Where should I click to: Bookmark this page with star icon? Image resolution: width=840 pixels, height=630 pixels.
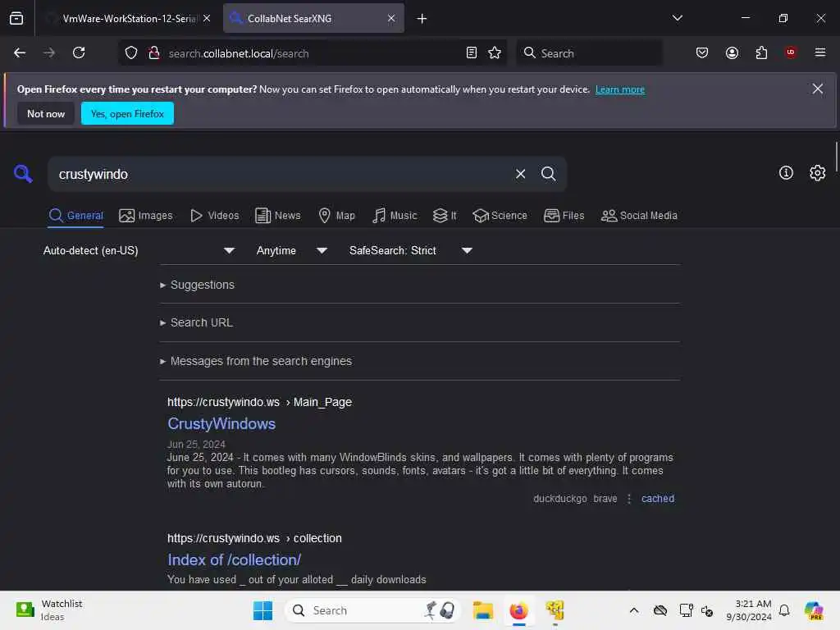click(x=495, y=52)
